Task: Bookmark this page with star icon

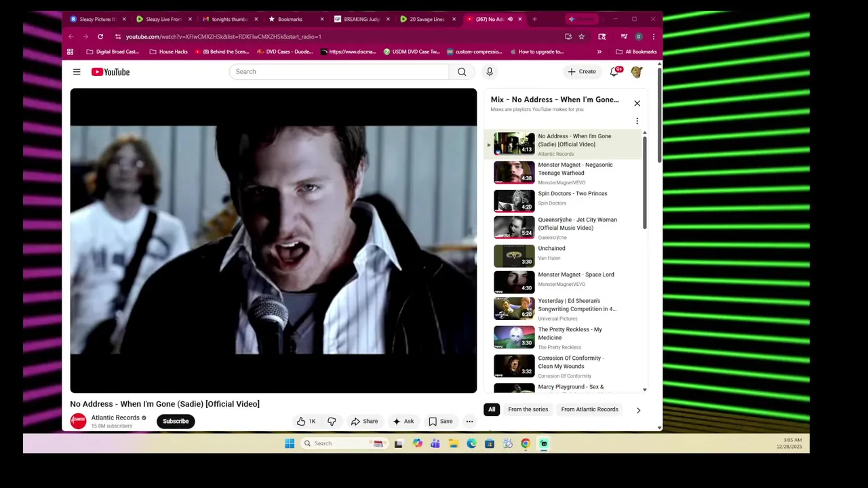Action: click(582, 37)
